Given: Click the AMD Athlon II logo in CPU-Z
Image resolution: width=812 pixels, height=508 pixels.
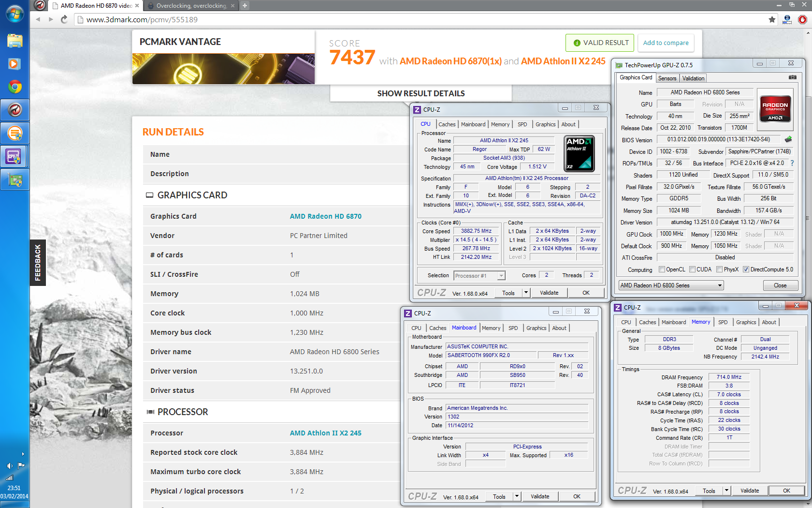Looking at the screenshot, I should (x=580, y=153).
